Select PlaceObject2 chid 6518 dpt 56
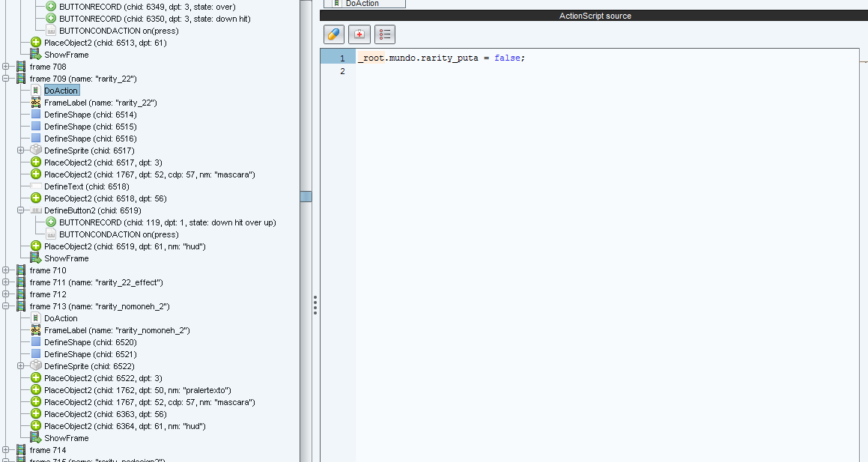868x462 pixels. (x=105, y=198)
